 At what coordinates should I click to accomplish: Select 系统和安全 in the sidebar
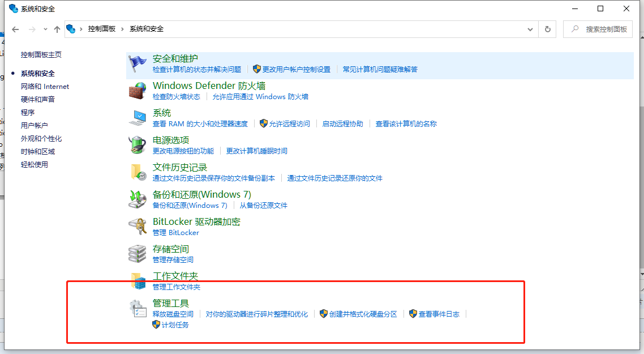[x=38, y=74]
